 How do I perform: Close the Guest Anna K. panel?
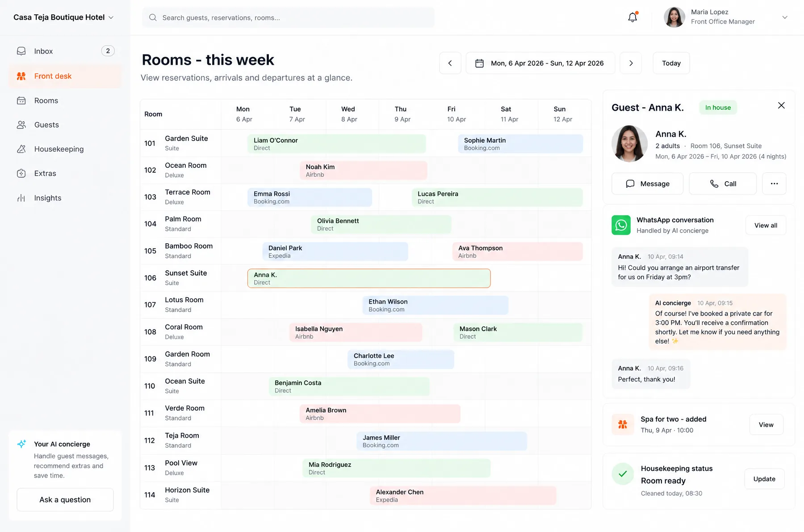[x=781, y=105]
